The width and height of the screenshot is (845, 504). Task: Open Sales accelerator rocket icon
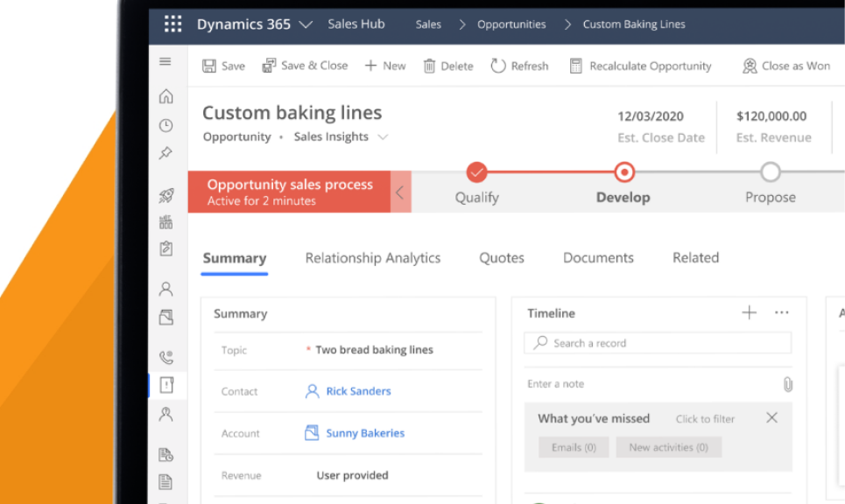[166, 195]
